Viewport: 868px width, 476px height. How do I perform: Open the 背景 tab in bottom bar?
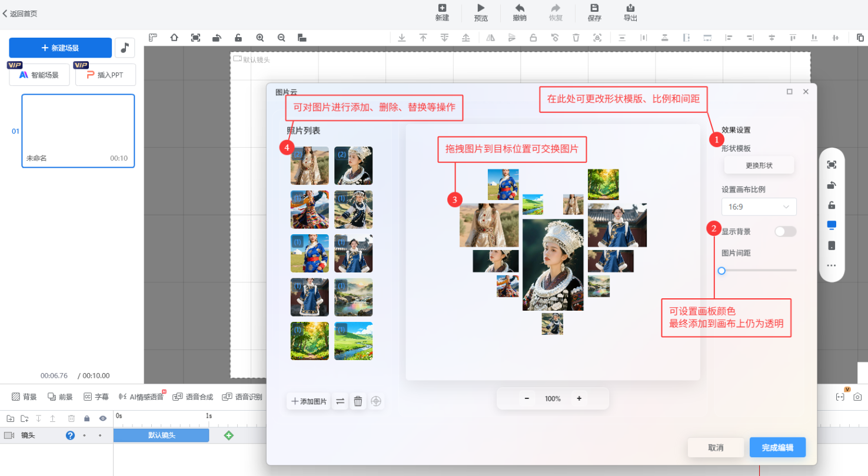[24, 397]
